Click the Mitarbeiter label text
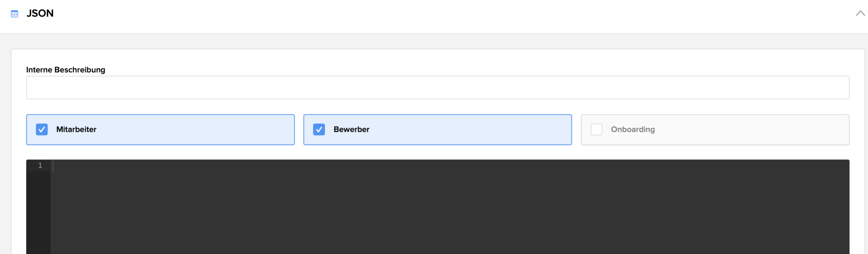The image size is (868, 254). (x=76, y=129)
